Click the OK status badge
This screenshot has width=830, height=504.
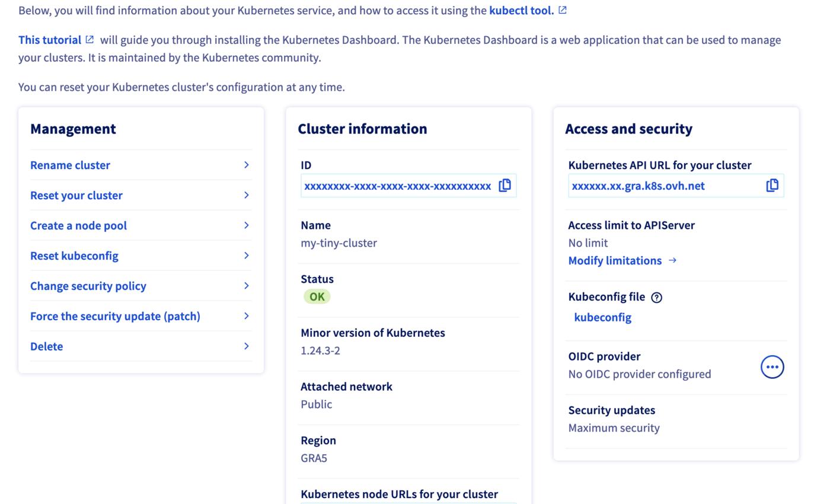click(317, 296)
